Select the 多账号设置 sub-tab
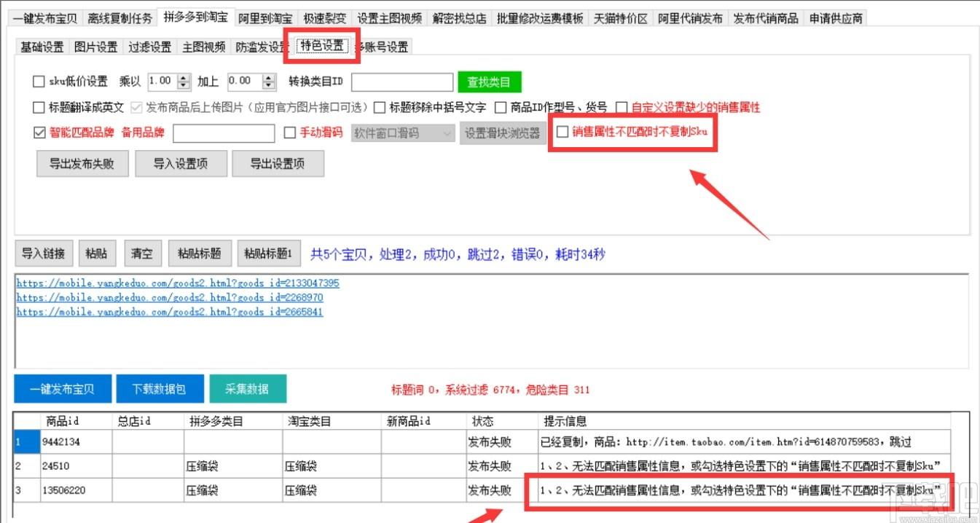Viewport: 980px width, 523px height. click(x=382, y=47)
